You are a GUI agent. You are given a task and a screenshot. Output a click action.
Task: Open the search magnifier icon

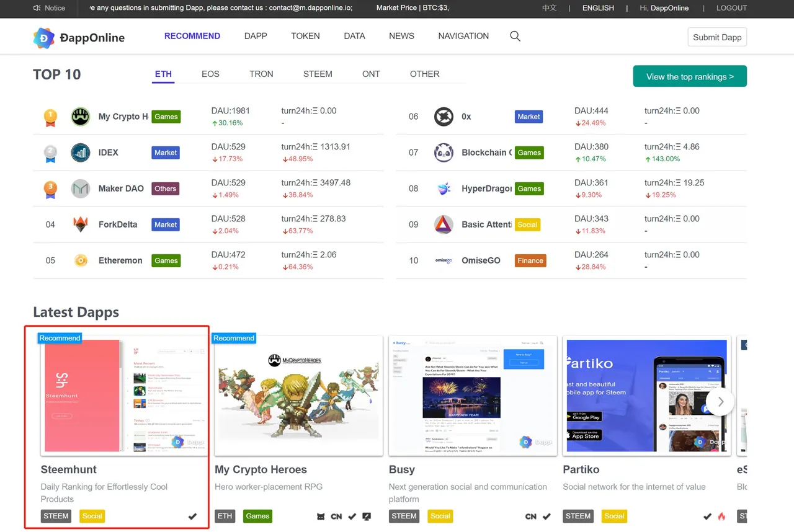click(515, 36)
